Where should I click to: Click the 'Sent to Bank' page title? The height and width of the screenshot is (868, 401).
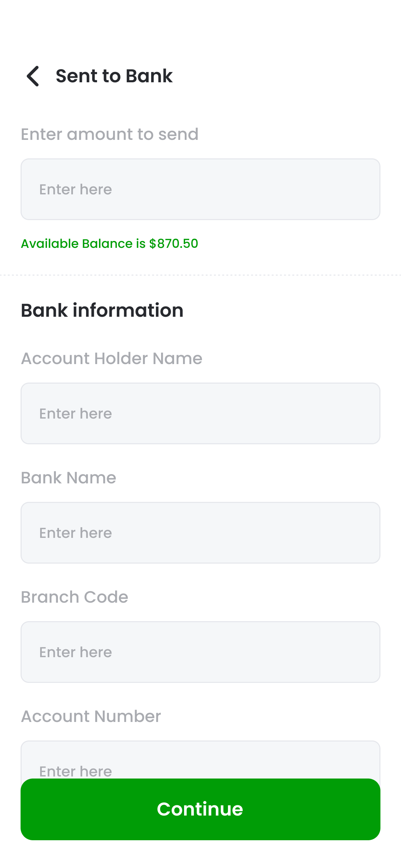pyautogui.click(x=114, y=76)
